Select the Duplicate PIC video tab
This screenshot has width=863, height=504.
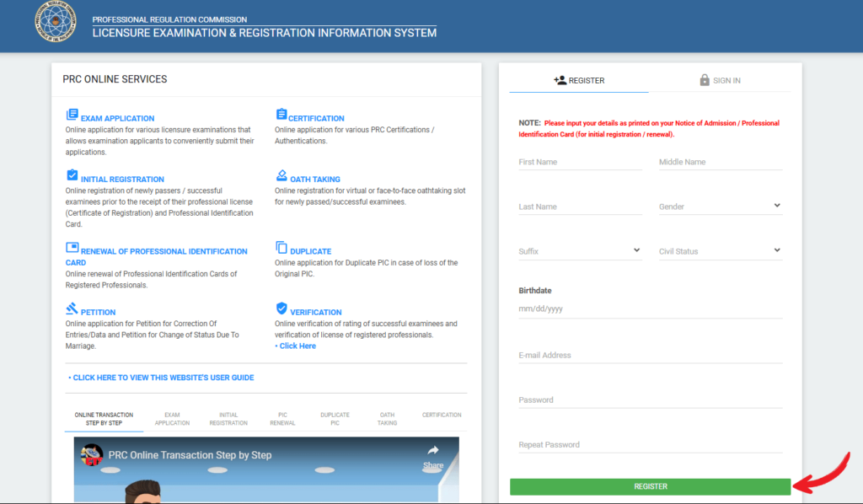[x=335, y=419]
